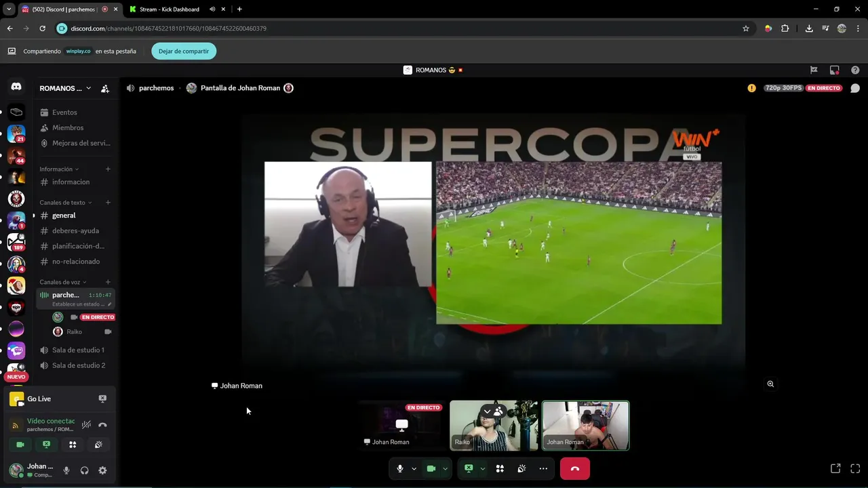This screenshot has width=868, height=488.
Task: Toggle the sidebar camera button
Action: (20, 445)
